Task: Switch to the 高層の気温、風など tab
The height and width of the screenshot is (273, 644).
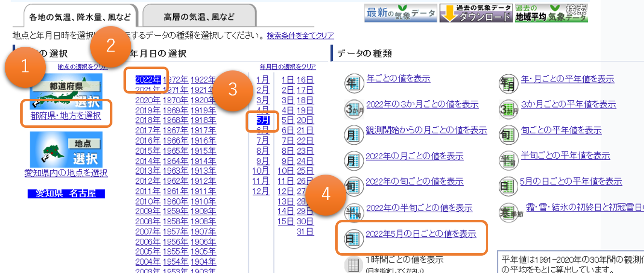Action: click(x=199, y=17)
